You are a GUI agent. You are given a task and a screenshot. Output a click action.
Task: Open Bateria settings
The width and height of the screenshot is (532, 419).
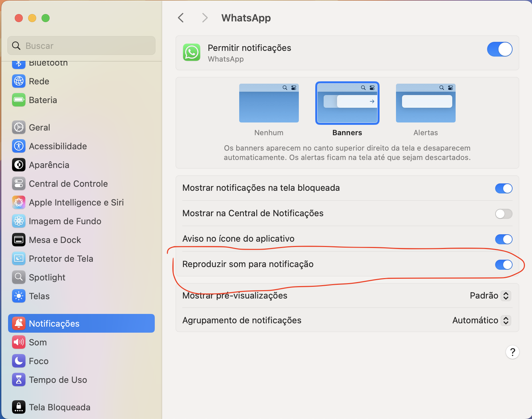click(81, 100)
